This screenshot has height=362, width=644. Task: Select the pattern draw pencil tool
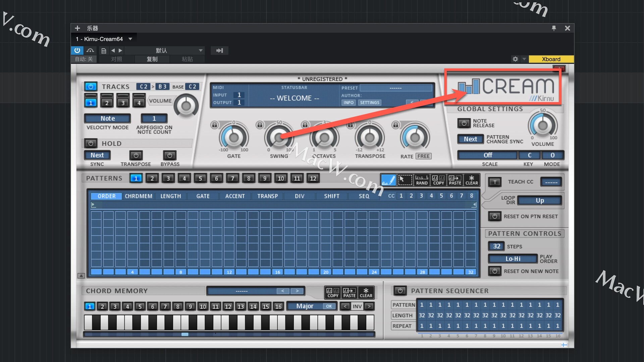coord(388,180)
